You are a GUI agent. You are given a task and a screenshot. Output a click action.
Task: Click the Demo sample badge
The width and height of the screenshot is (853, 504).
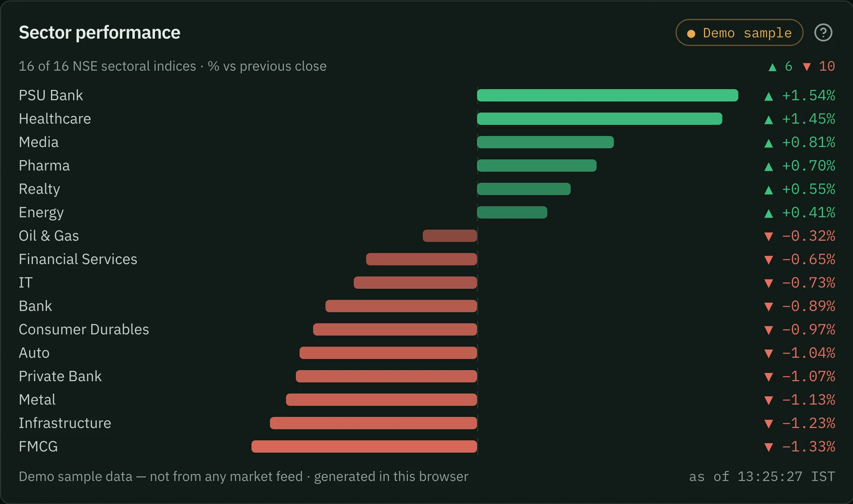[739, 33]
